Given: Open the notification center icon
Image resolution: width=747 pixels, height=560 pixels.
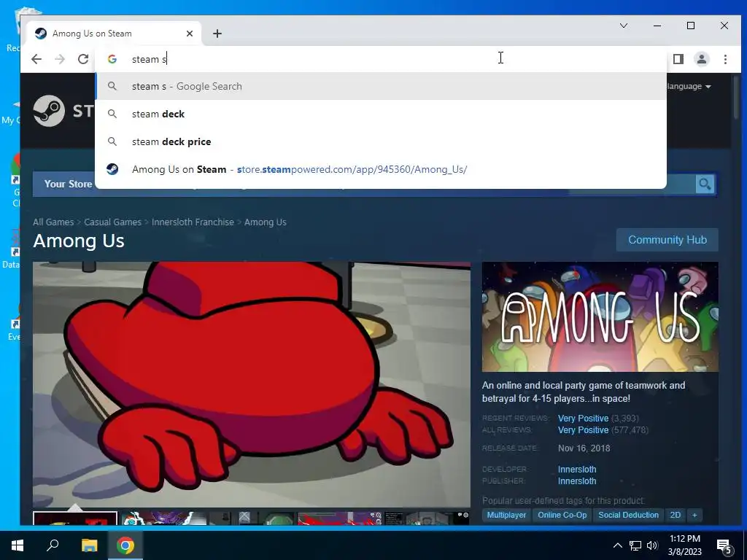Looking at the screenshot, I should [x=724, y=546].
